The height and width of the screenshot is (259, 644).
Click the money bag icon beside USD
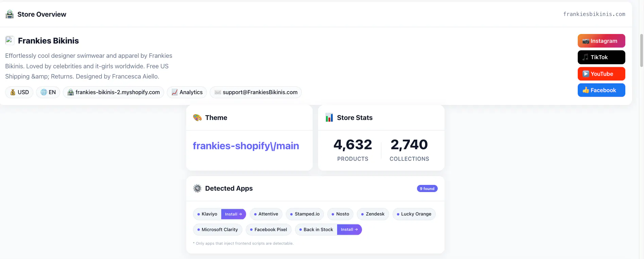click(13, 92)
